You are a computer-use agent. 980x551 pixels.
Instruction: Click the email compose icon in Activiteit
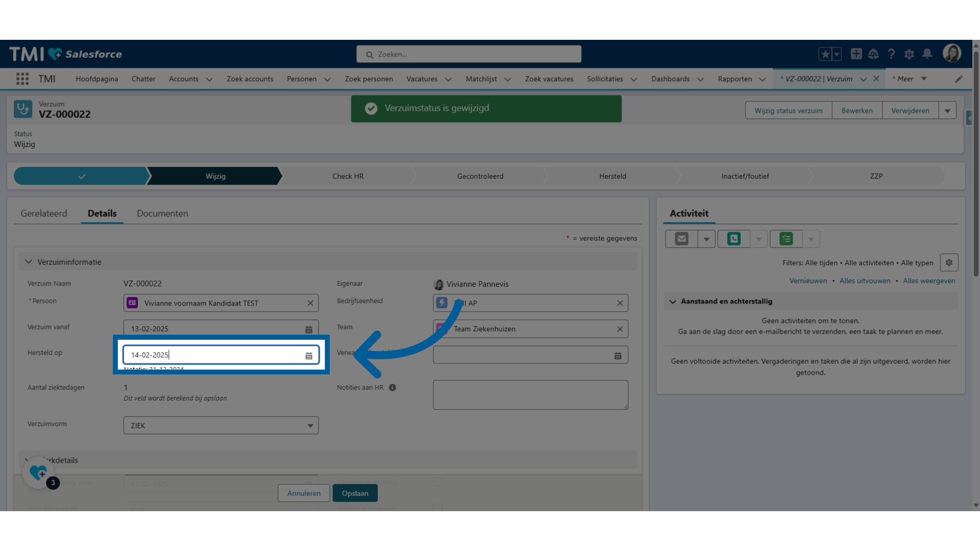tap(681, 238)
